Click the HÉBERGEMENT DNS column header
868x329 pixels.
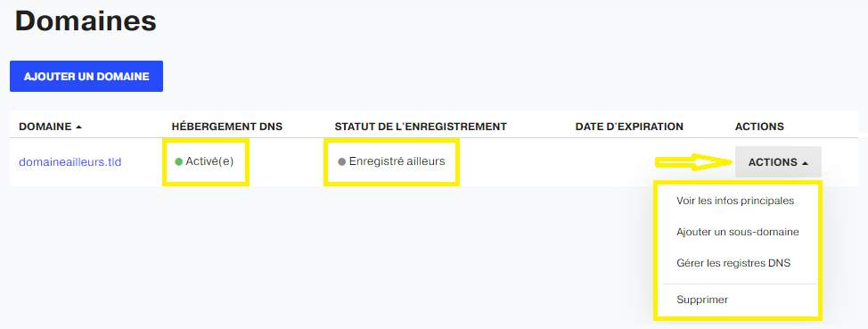click(x=227, y=127)
